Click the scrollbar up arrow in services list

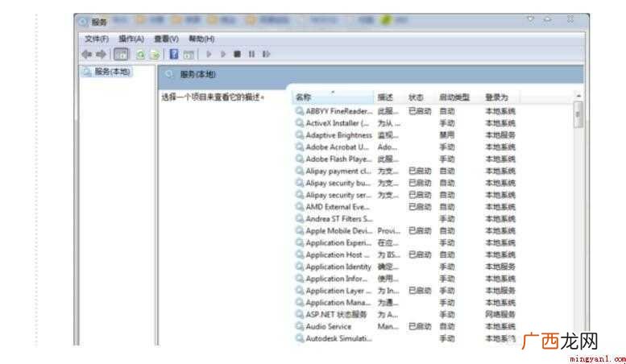pos(578,96)
